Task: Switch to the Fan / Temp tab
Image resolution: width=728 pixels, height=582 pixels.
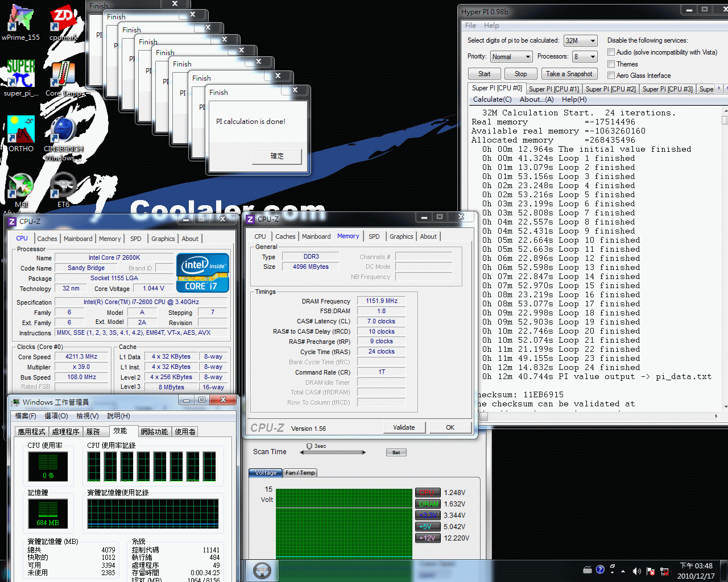Action: (300, 473)
